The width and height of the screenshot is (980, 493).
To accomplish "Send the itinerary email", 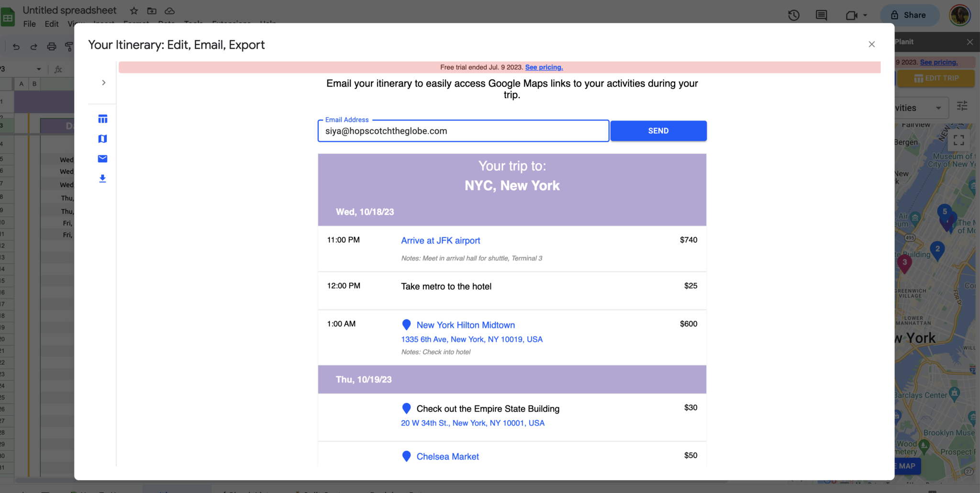I will tap(658, 131).
